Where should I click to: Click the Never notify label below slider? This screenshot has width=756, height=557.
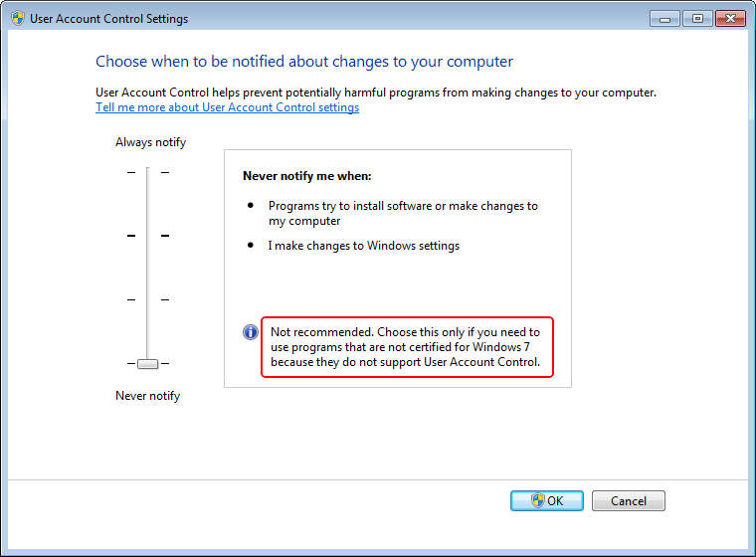point(147,396)
